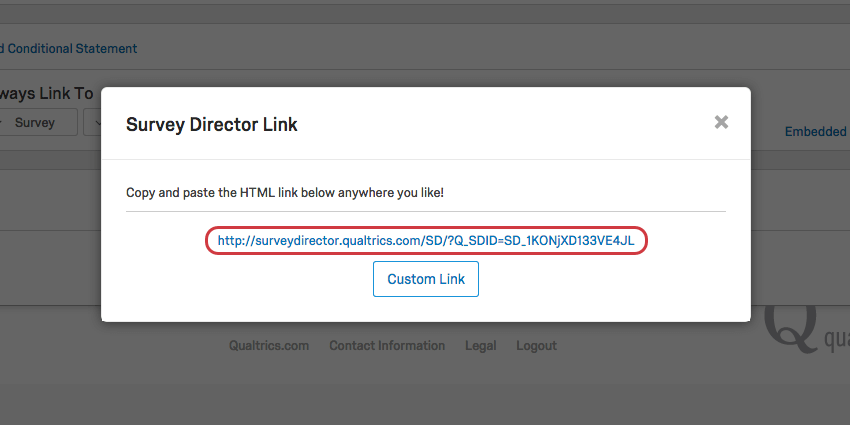850x425 pixels.
Task: Close the Survey Director Link dialog
Action: click(721, 122)
